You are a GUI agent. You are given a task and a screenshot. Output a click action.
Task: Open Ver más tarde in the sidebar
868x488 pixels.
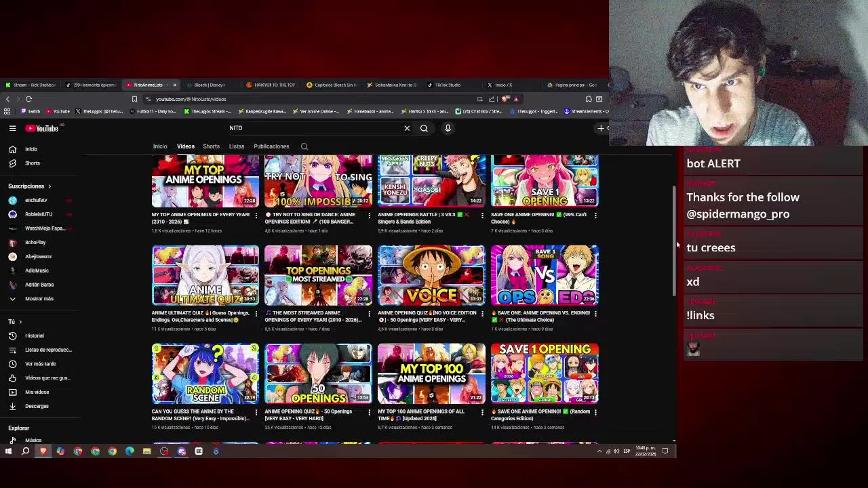click(41, 364)
